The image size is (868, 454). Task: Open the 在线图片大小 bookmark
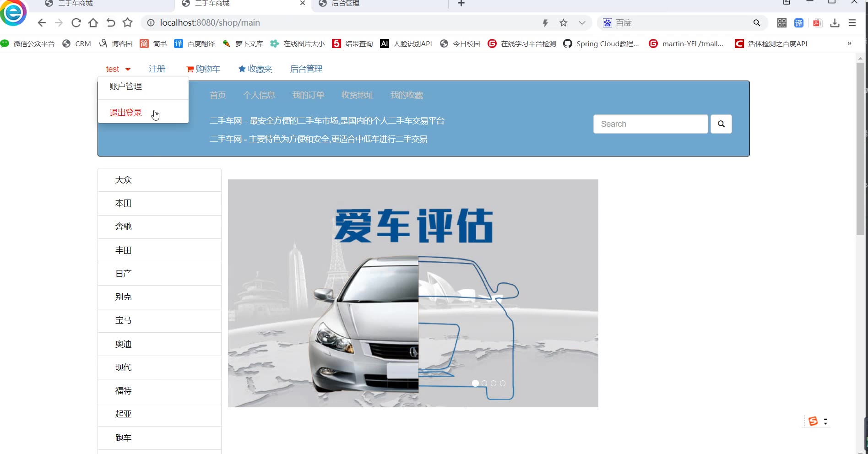click(x=298, y=43)
